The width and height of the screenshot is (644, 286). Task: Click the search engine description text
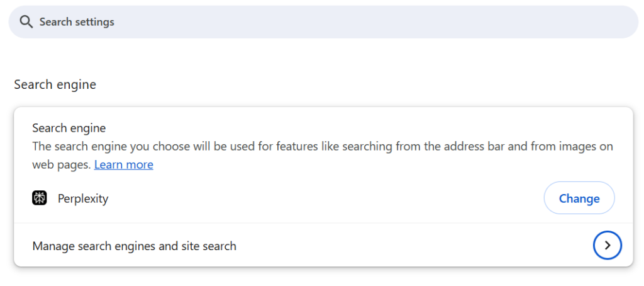(323, 155)
